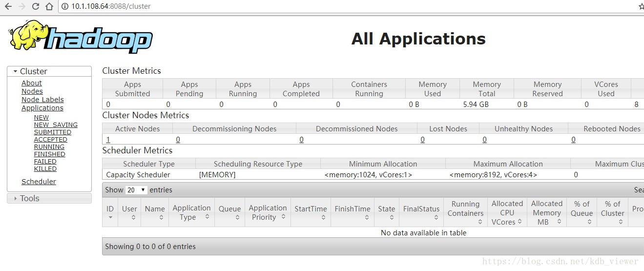The height and width of the screenshot is (271, 644).
Task: Open the About link
Action: point(32,83)
